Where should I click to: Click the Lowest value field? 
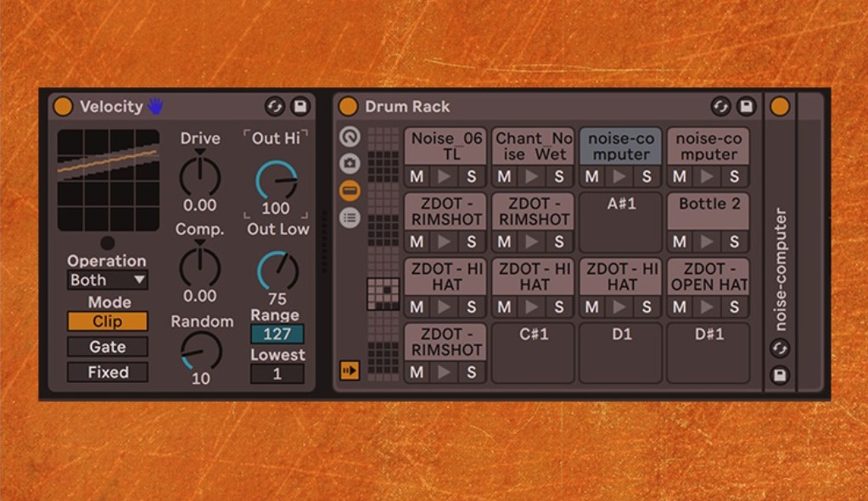point(277,374)
